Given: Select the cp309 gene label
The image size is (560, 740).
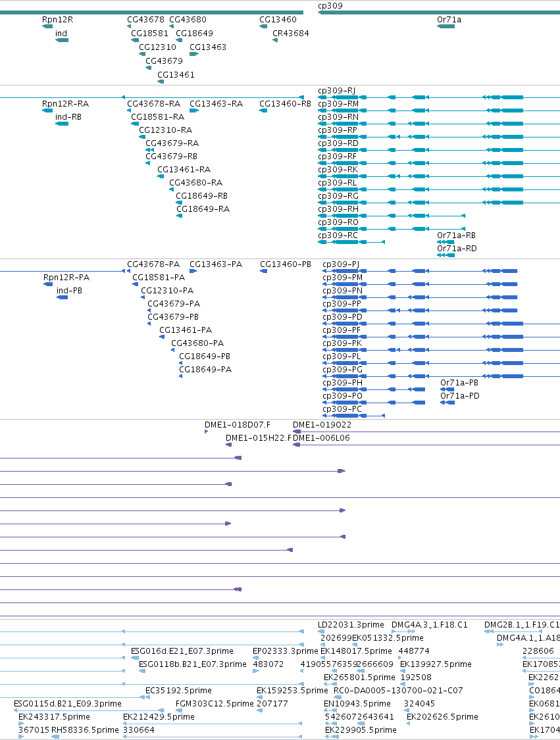Looking at the screenshot, I should click(330, 6).
